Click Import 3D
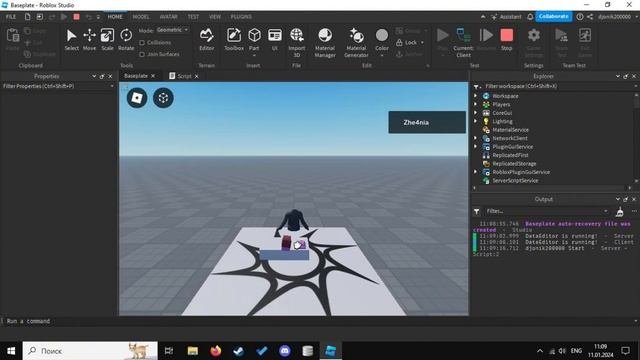The width and height of the screenshot is (640, 360). click(x=297, y=42)
